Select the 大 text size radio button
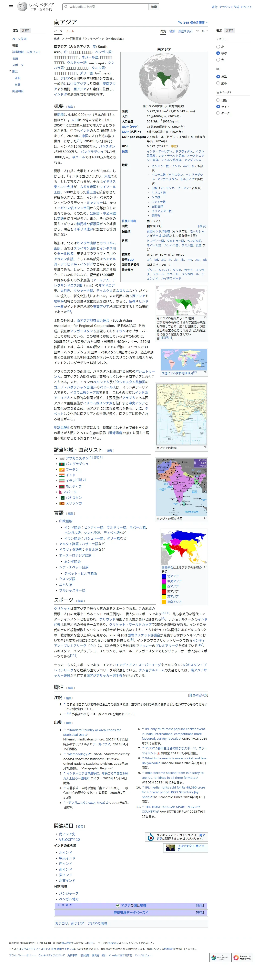This screenshot has width=262, height=980. coord(218,60)
